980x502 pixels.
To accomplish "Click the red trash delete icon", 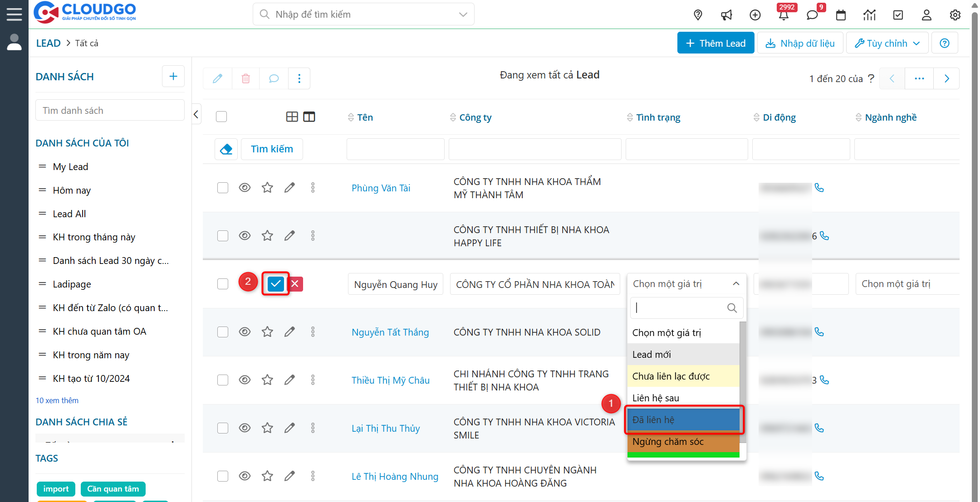I will (245, 78).
